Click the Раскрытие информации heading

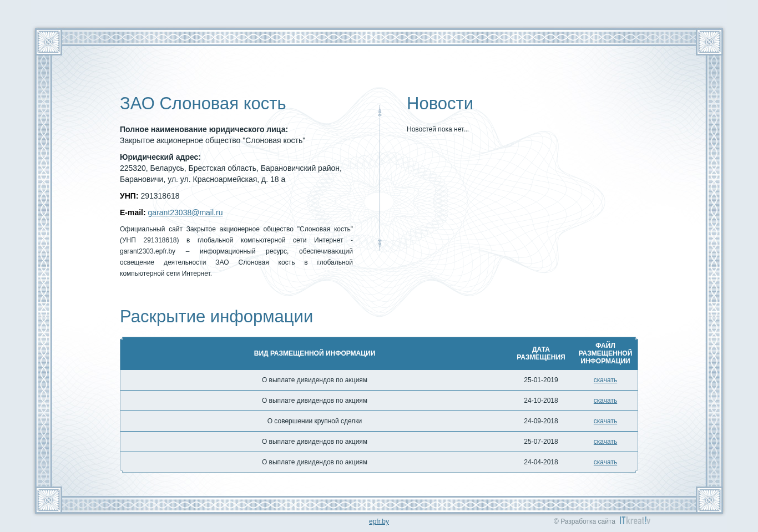coord(216,317)
